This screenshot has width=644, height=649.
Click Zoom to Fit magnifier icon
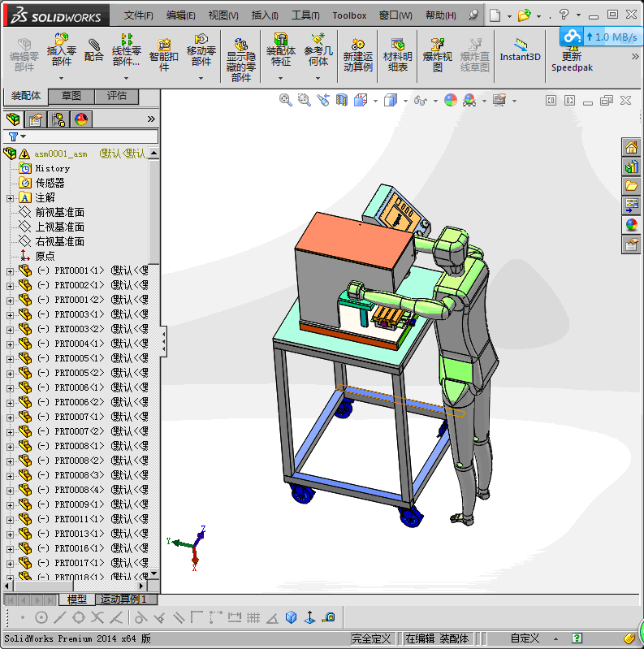coord(285,100)
